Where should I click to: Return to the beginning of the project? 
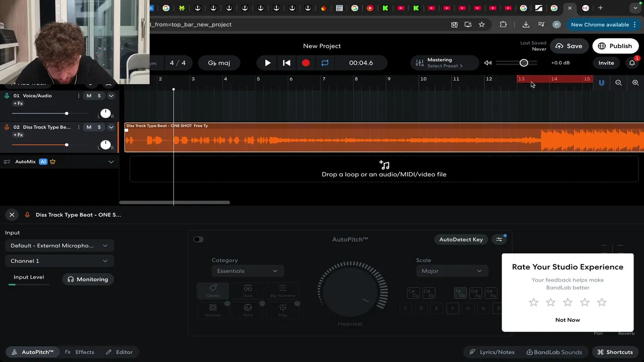286,63
